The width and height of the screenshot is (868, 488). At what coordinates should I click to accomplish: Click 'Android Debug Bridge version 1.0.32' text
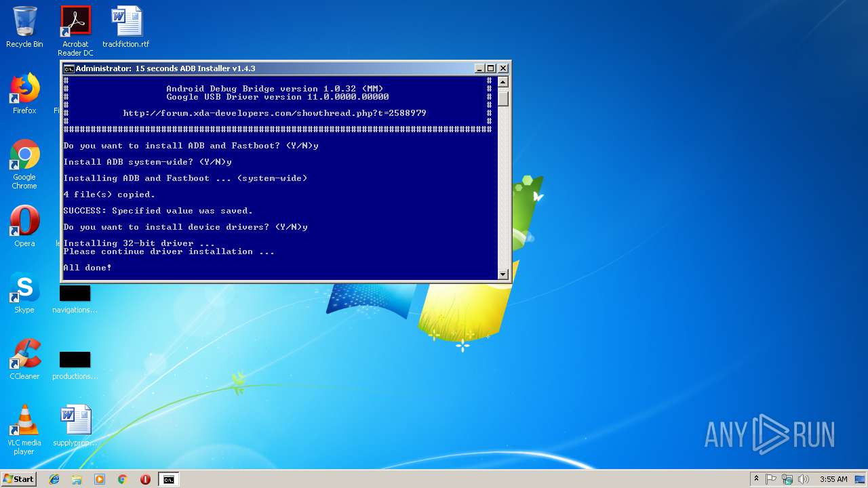275,89
